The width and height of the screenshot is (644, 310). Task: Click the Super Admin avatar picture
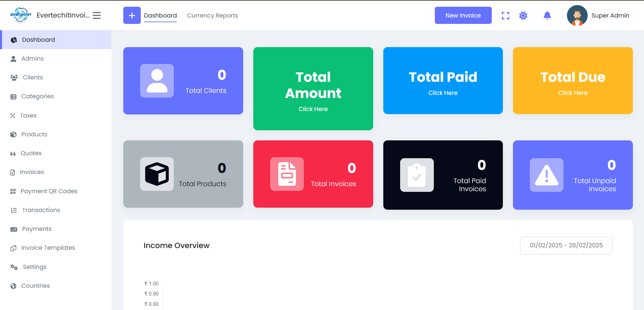click(x=577, y=15)
